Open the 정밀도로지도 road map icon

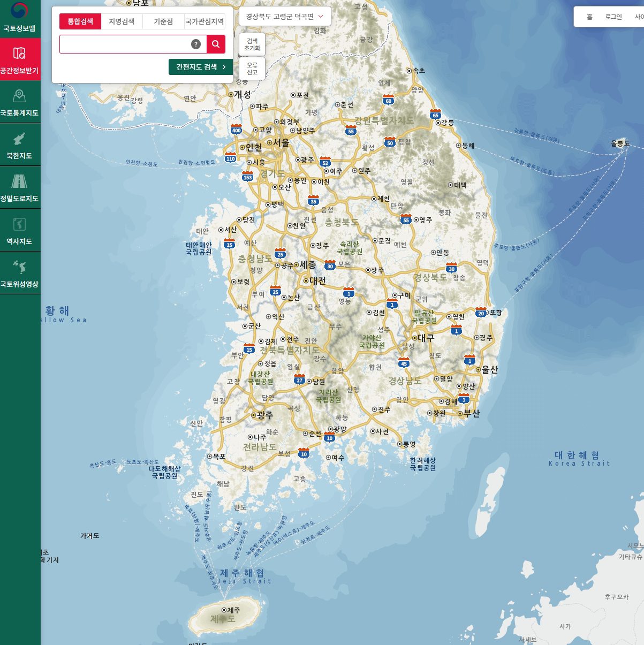pos(20,188)
